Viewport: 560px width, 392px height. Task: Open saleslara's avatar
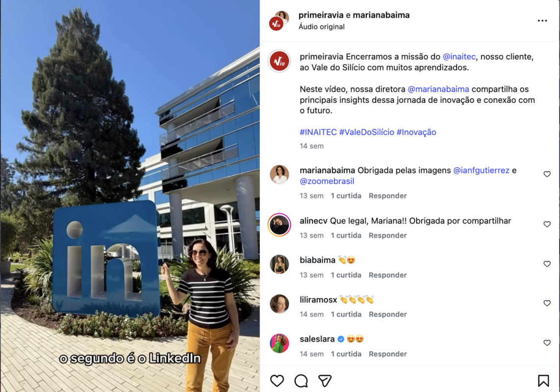pos(280,343)
